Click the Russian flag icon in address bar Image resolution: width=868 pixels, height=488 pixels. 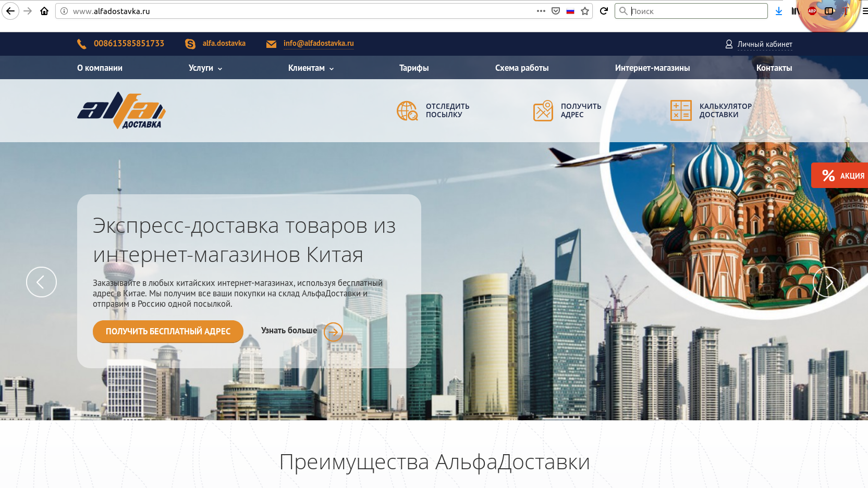coord(570,11)
